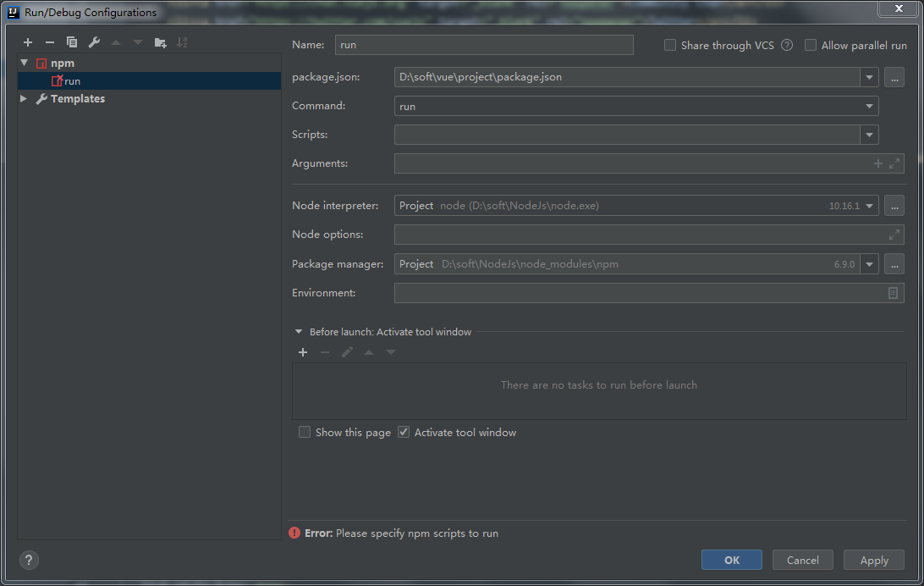The height and width of the screenshot is (586, 924).
Task: Click the Apply button
Action: [873, 560]
